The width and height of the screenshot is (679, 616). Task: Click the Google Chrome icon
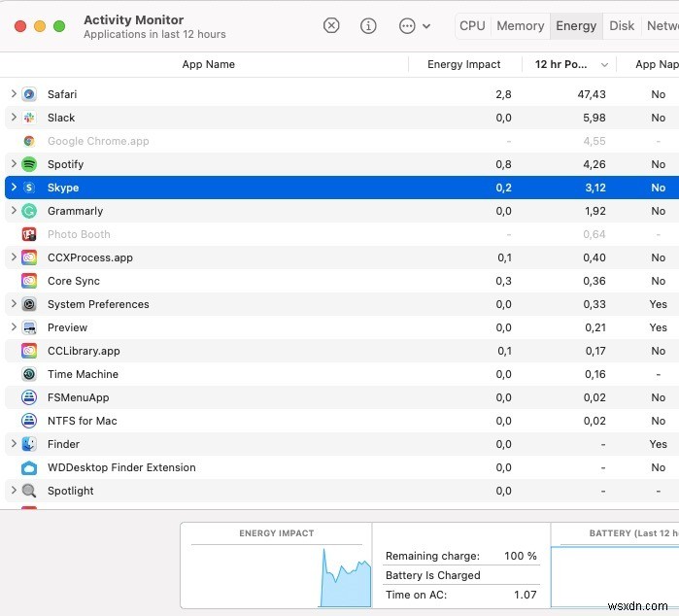[29, 141]
